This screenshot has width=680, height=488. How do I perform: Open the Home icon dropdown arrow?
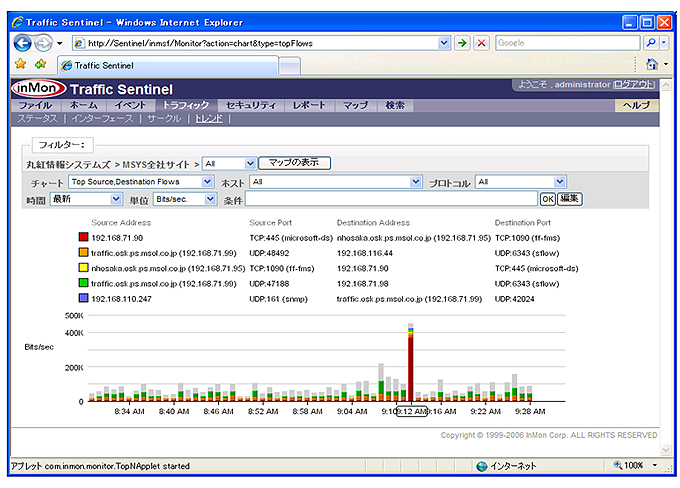pos(666,64)
